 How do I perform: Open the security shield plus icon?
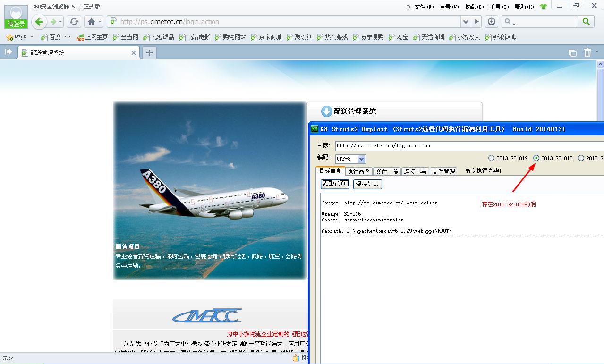pos(492,22)
